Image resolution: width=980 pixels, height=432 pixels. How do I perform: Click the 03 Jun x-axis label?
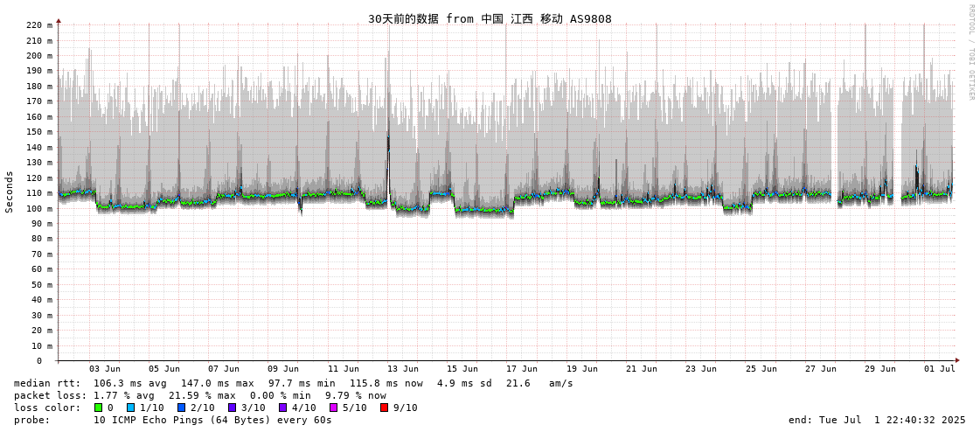[104, 369]
